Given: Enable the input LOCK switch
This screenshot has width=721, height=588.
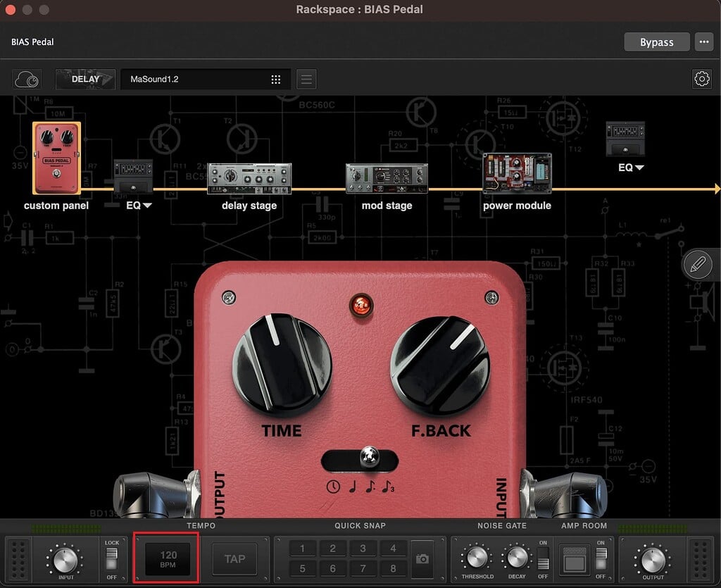Looking at the screenshot, I should 113,552.
